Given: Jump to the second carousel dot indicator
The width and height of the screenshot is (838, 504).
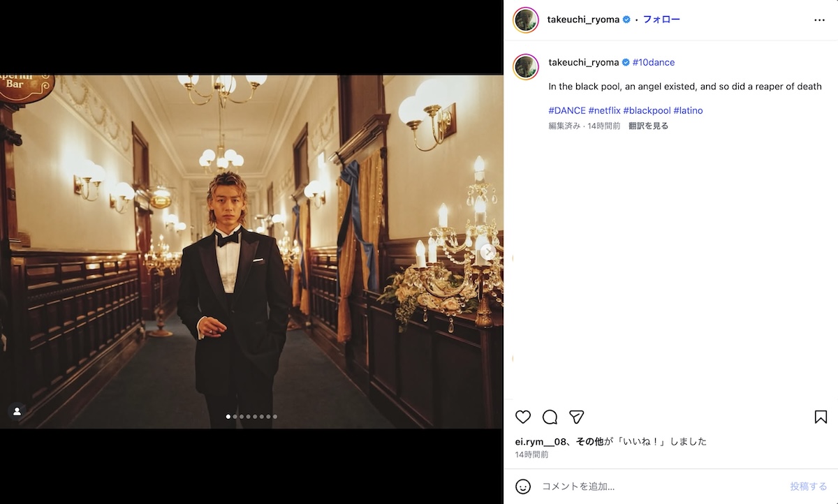Looking at the screenshot, I should tap(235, 417).
